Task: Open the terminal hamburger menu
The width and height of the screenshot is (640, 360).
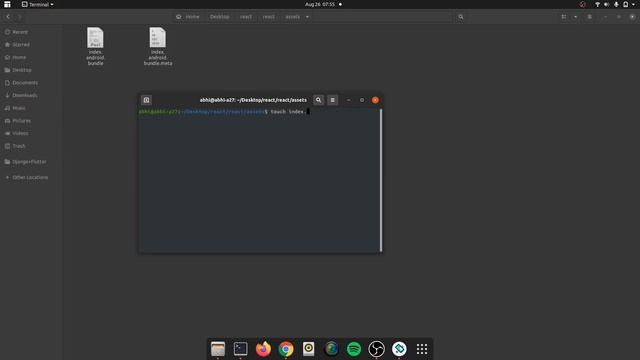Action: (x=333, y=100)
